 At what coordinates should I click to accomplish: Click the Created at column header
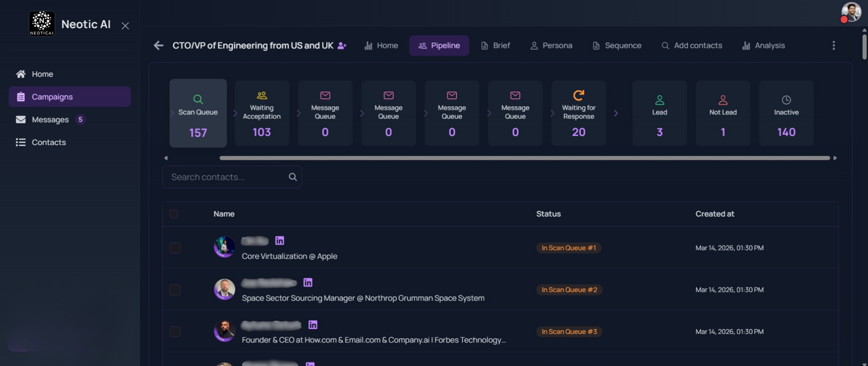tap(715, 214)
